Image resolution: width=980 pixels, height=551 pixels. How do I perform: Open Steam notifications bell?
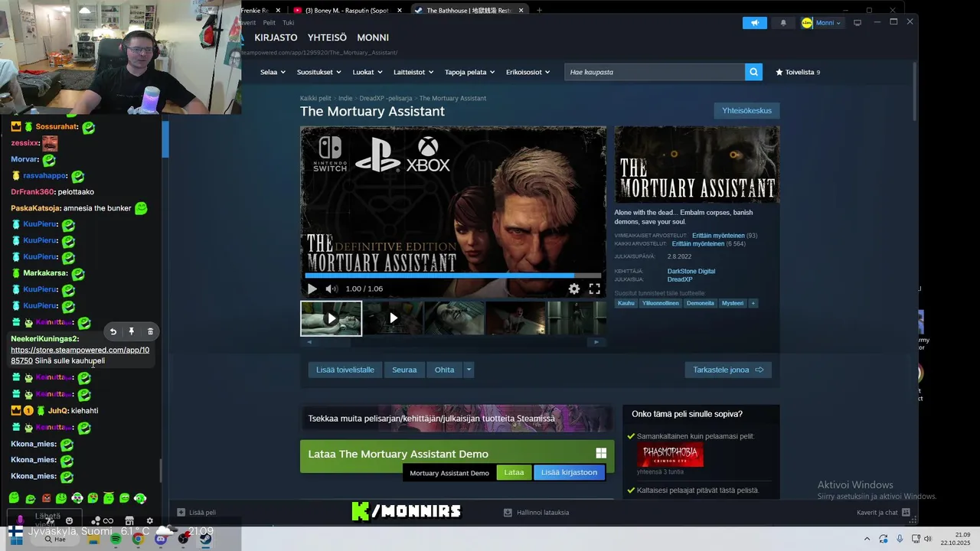point(782,23)
